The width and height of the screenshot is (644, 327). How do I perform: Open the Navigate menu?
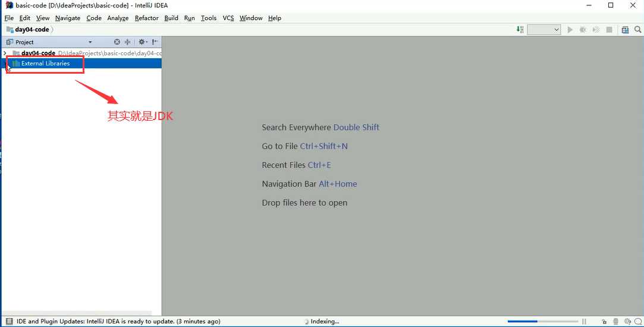pos(68,18)
